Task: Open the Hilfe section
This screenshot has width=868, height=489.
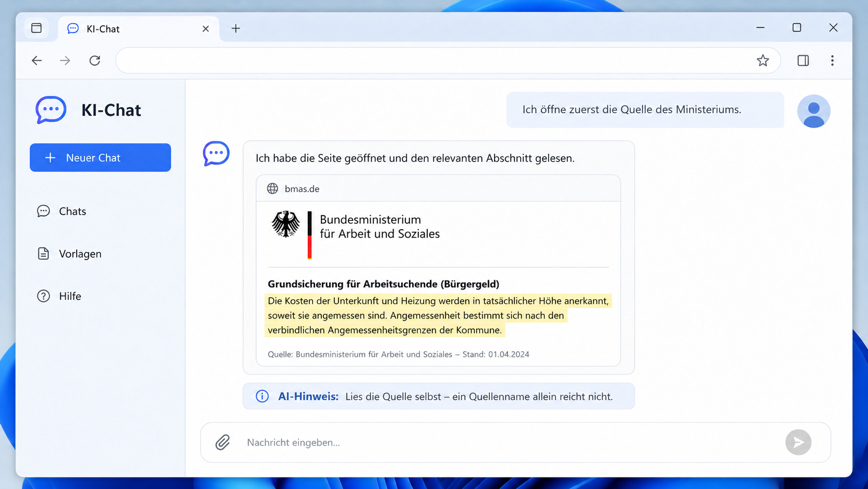Action: pos(59,296)
